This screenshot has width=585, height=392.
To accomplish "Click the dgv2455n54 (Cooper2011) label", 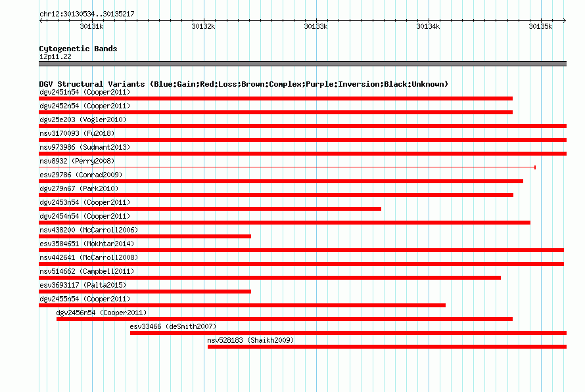I will click(85, 299).
